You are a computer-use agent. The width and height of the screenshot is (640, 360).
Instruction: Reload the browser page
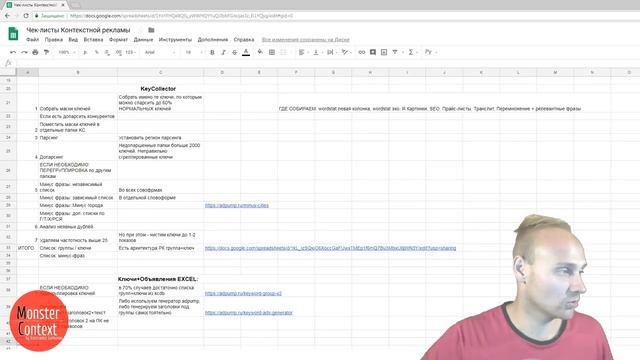click(26, 16)
